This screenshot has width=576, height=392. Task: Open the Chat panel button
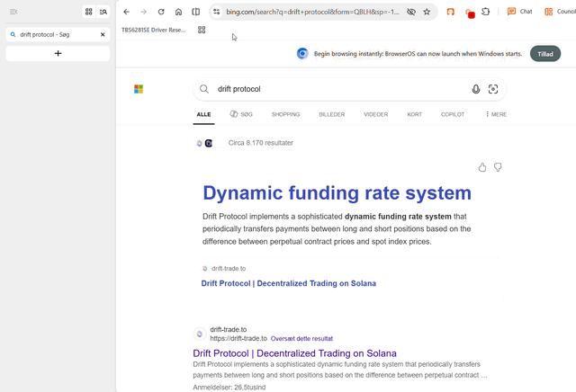coord(519,12)
